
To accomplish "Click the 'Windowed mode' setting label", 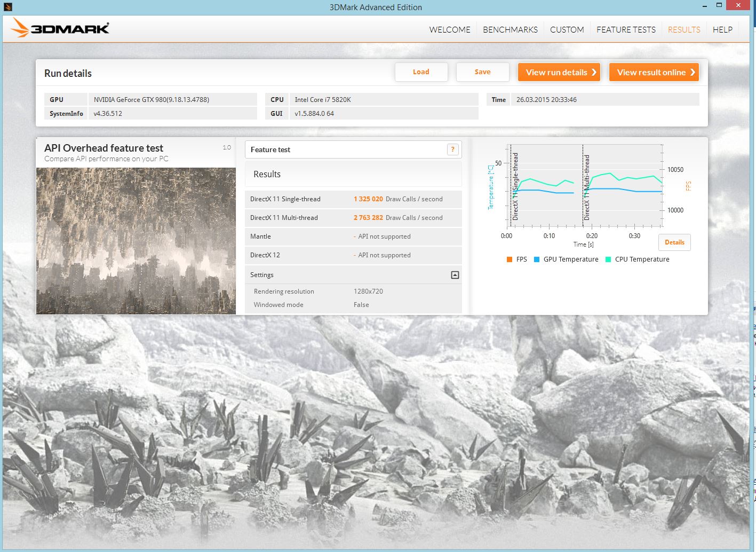I will click(278, 305).
